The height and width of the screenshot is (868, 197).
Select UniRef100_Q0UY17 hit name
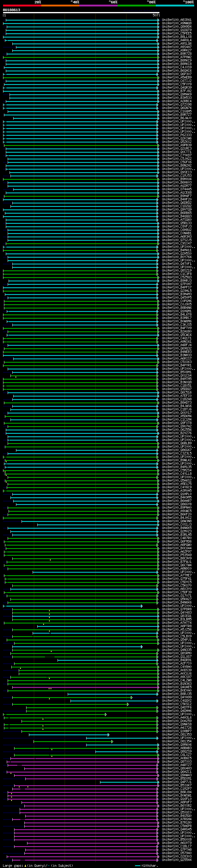176,413
